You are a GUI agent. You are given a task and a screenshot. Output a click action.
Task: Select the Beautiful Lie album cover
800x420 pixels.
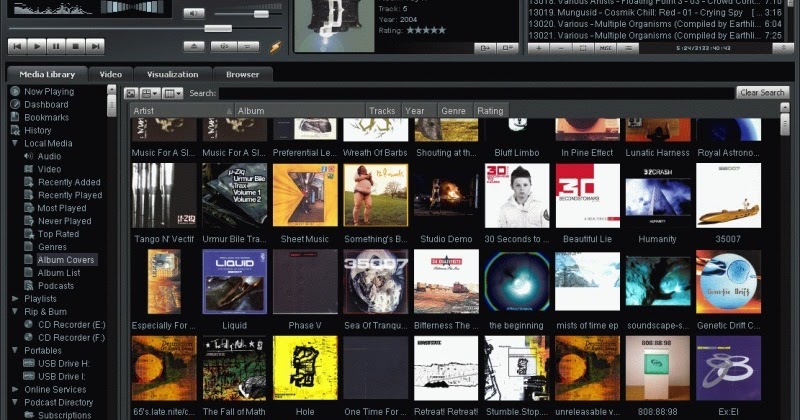coord(587,195)
